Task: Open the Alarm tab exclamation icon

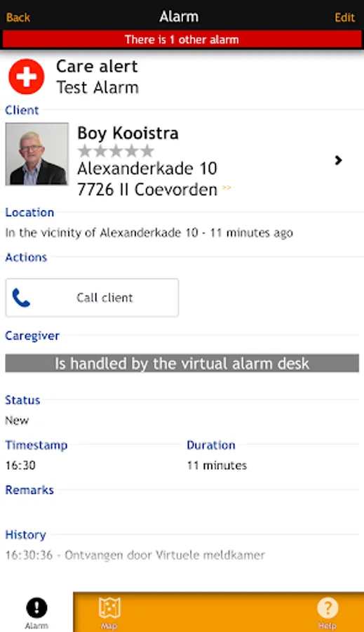Action: pos(36,608)
